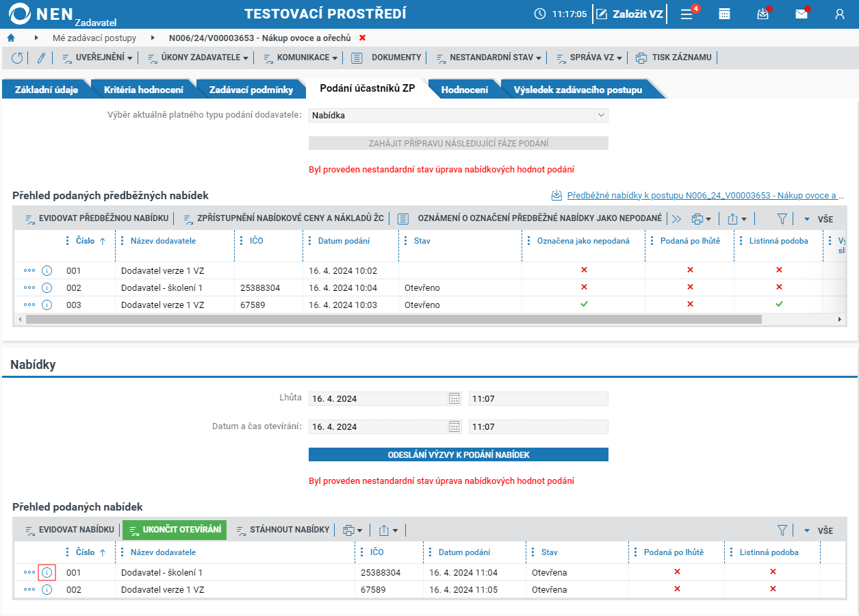Viewport: 859px width, 616px height.
Task: Open the inbox download icon in the header
Action: click(x=762, y=14)
